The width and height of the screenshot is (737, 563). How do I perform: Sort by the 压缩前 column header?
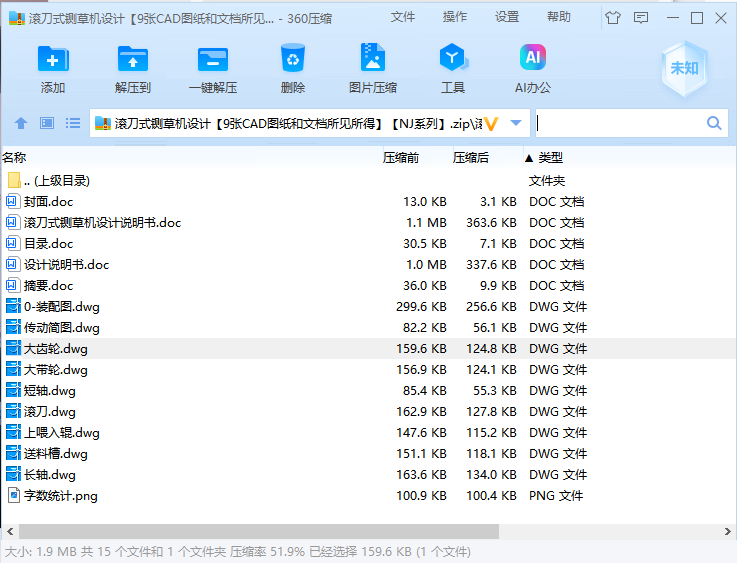(x=400, y=157)
